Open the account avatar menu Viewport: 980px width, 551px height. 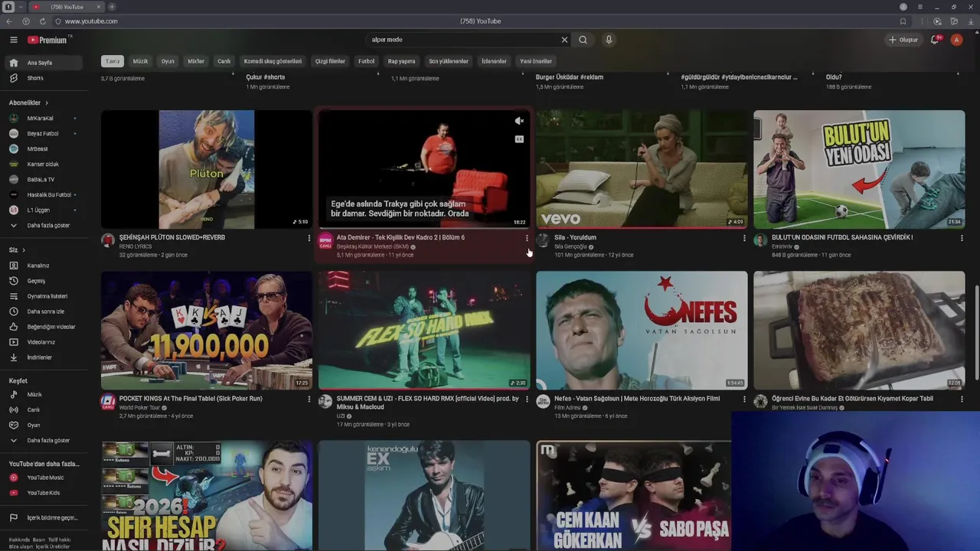[x=956, y=40]
